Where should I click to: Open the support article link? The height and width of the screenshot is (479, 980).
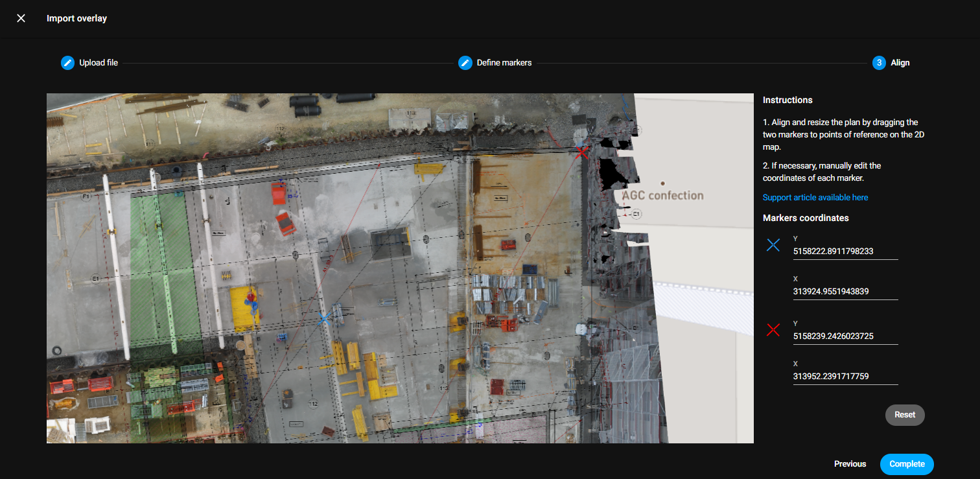pos(815,197)
